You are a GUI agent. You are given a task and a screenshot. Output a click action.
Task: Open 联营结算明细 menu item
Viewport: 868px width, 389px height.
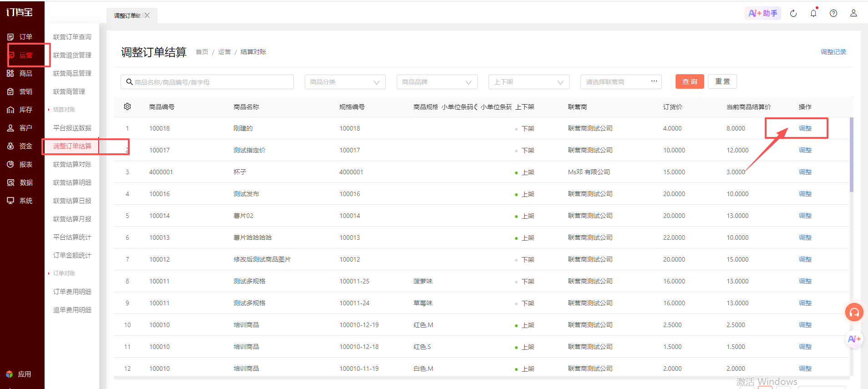[x=72, y=182]
